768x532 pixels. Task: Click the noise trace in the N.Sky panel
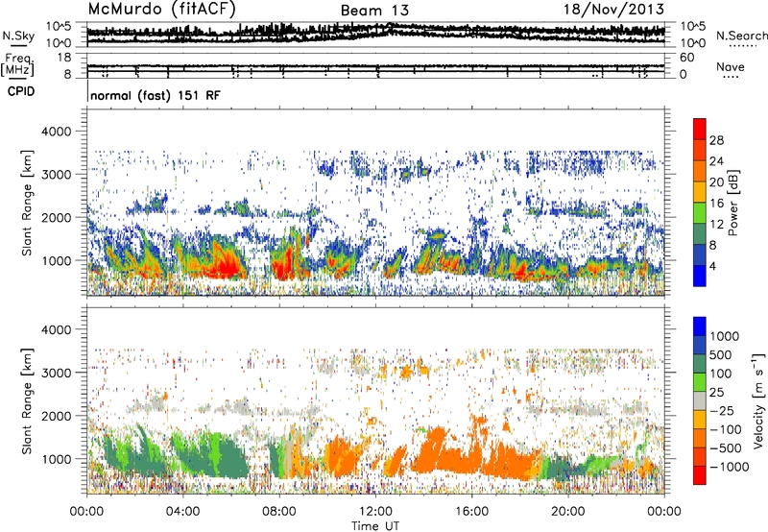[x=375, y=34]
